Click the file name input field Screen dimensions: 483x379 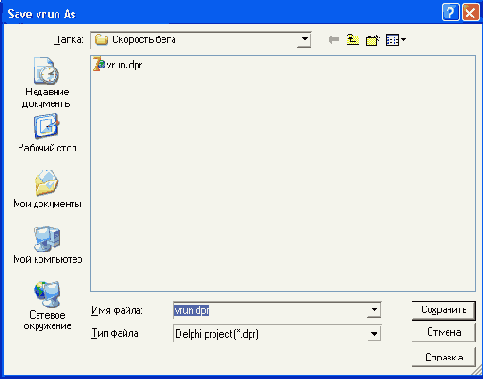pos(270,310)
